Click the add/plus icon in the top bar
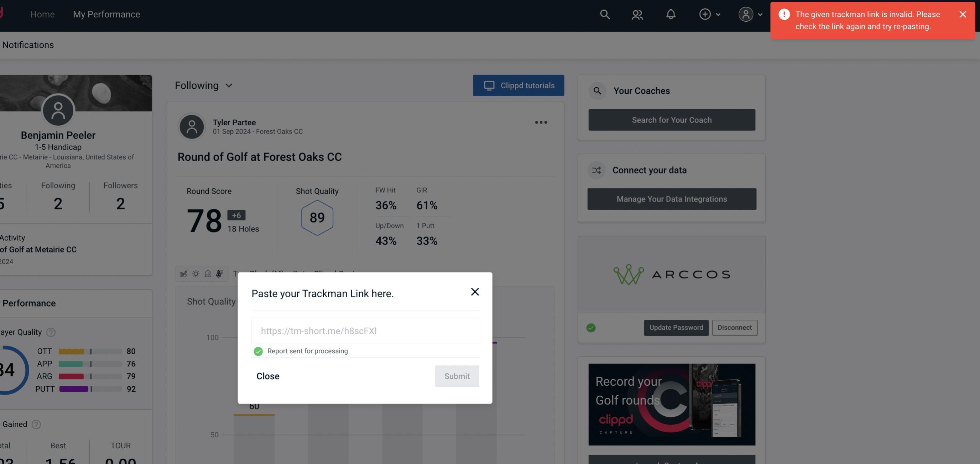This screenshot has width=980, height=464. (705, 13)
